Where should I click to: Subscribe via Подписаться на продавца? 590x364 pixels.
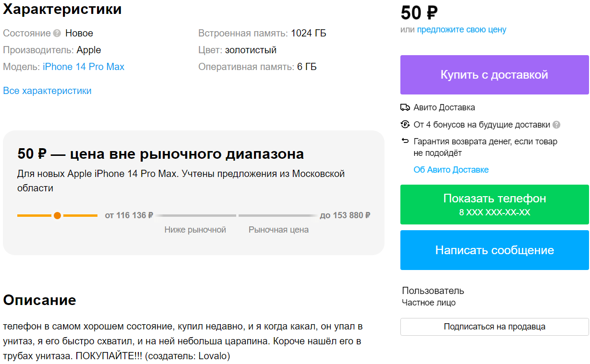(x=494, y=327)
